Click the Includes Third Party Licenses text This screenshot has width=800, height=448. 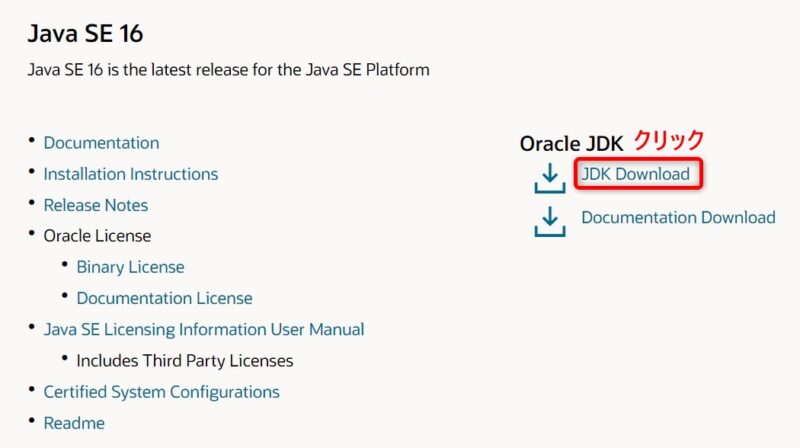point(185,361)
